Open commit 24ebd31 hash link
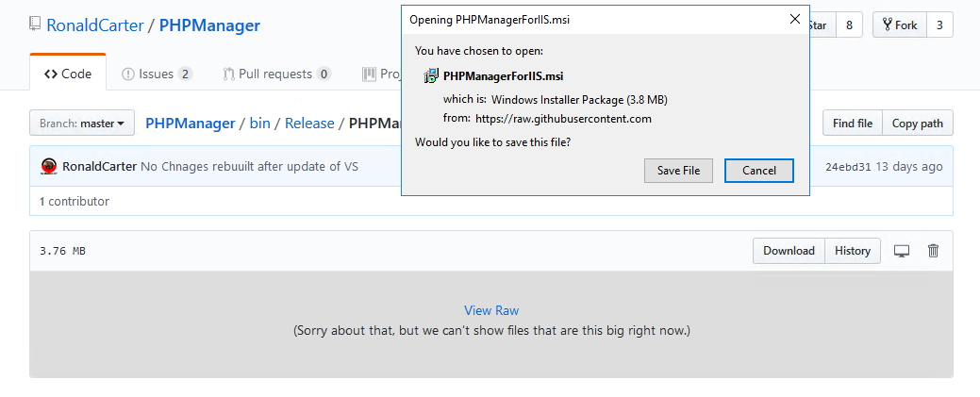This screenshot has height=397, width=980. click(848, 167)
